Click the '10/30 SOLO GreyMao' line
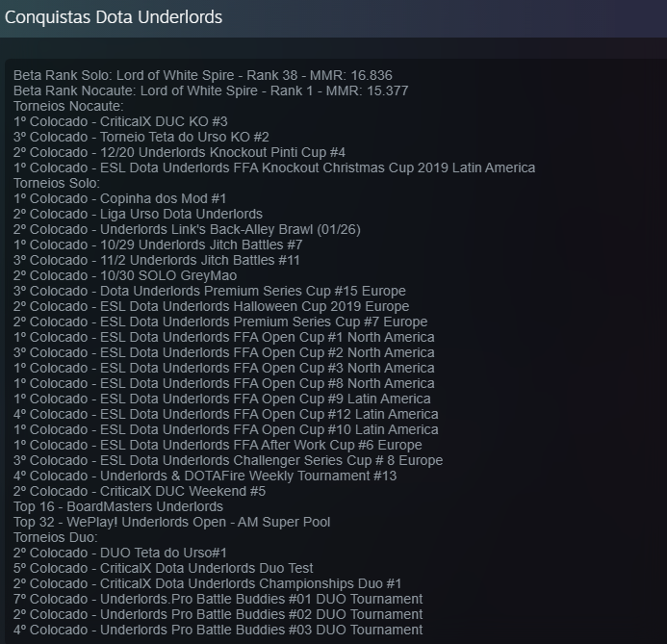This screenshot has width=667, height=644. pos(125,275)
